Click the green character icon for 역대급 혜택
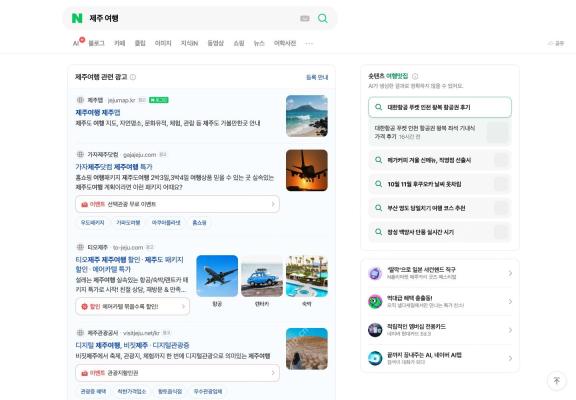The height and width of the screenshot is (400, 576). tap(375, 302)
